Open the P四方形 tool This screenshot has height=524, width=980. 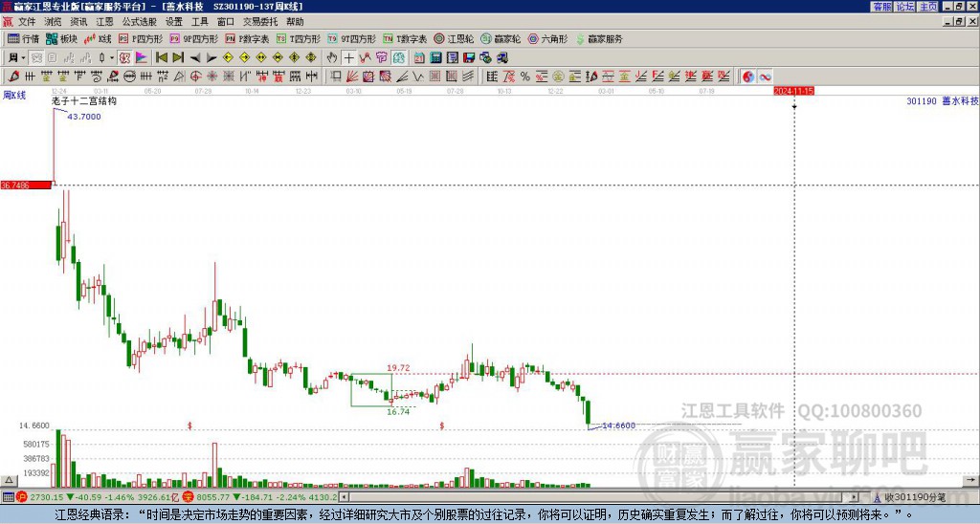(141, 38)
